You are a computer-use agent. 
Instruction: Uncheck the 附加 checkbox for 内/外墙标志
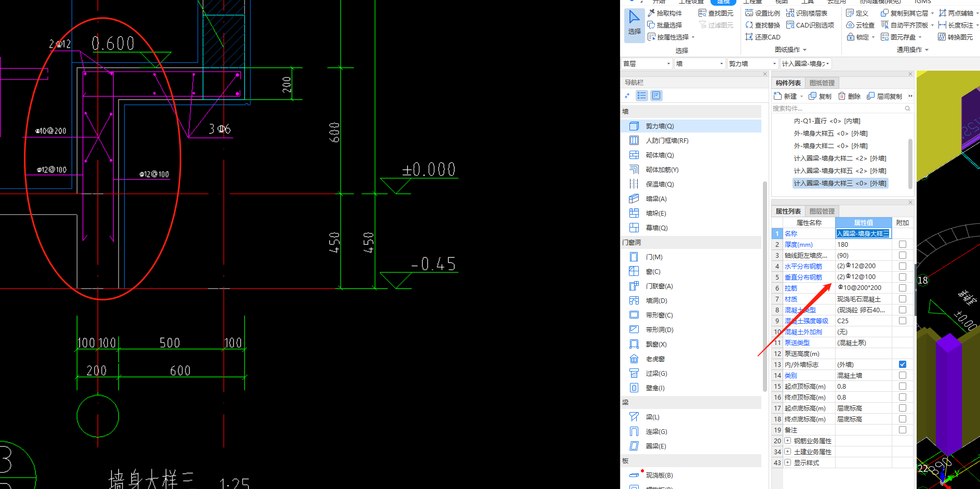(903, 364)
